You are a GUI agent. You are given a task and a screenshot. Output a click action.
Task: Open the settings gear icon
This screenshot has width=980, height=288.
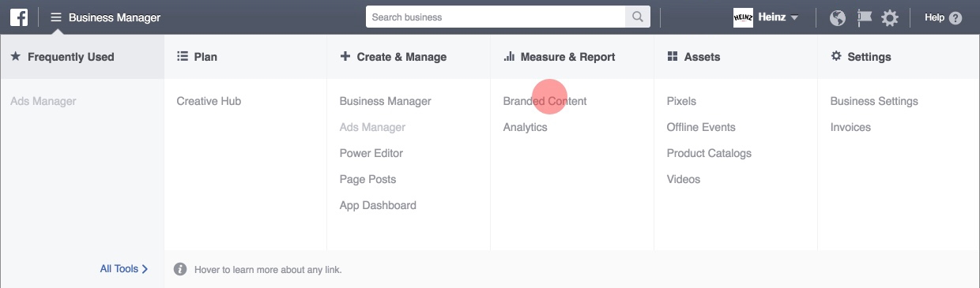[890, 17]
